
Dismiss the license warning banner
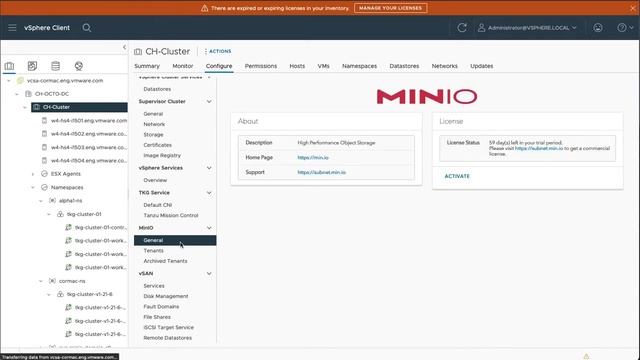(633, 8)
